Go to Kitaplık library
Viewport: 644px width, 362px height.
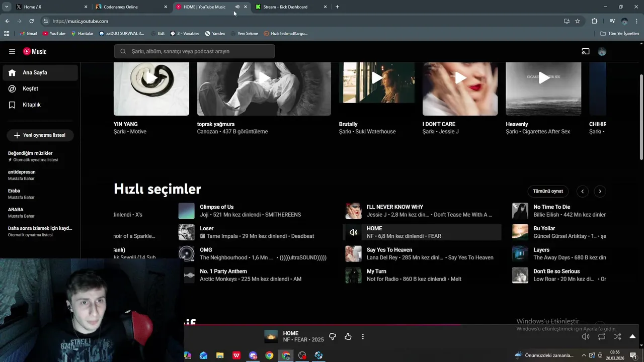[40, 105]
